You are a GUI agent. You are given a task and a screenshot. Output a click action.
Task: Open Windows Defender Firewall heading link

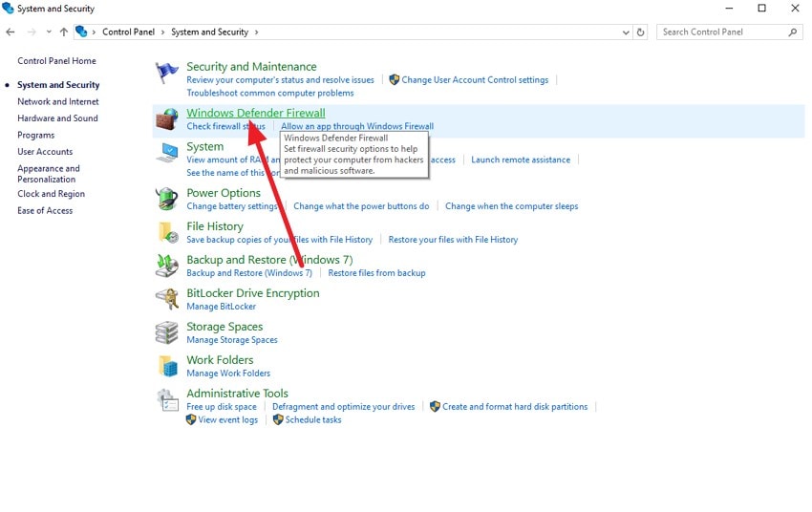[x=256, y=113]
